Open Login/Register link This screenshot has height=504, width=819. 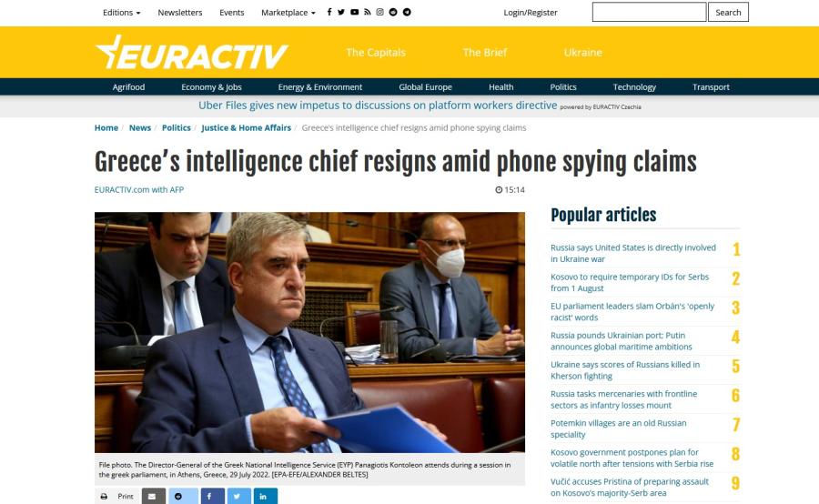(x=531, y=13)
